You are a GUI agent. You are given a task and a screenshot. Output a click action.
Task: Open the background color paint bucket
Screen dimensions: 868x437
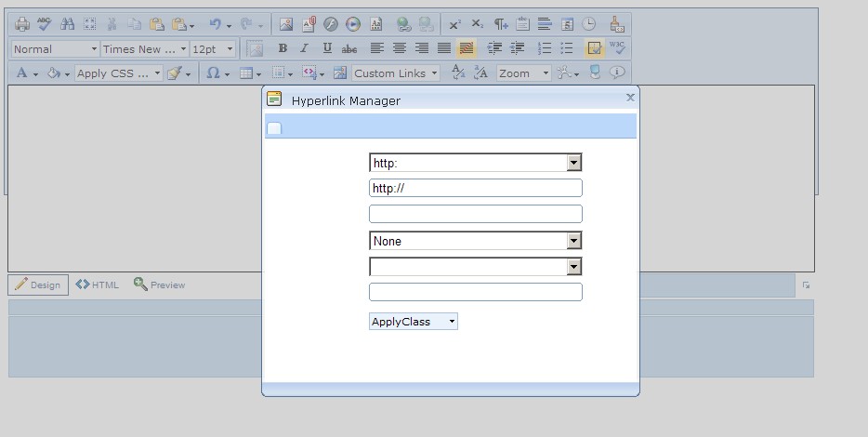click(58, 73)
